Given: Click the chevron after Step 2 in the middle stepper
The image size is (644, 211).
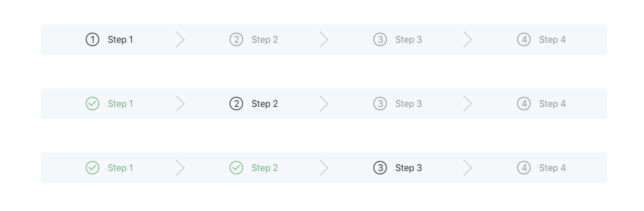Looking at the screenshot, I should 324,104.
